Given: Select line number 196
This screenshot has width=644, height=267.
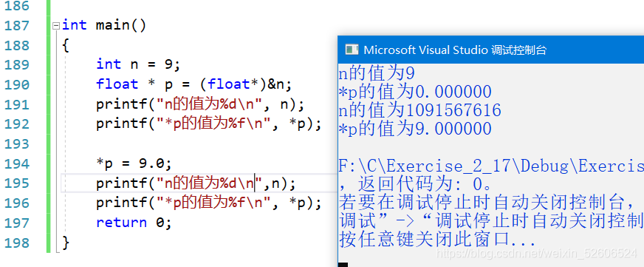Looking at the screenshot, I should (16, 203).
